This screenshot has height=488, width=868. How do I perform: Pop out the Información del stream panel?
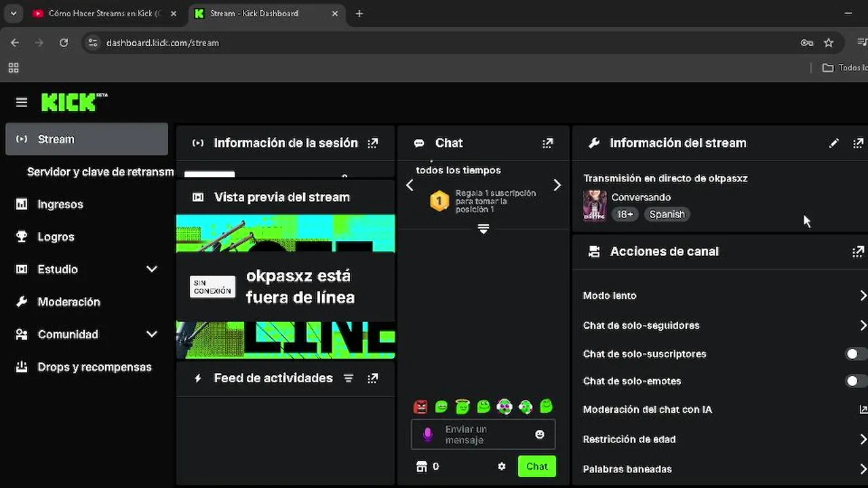[858, 143]
